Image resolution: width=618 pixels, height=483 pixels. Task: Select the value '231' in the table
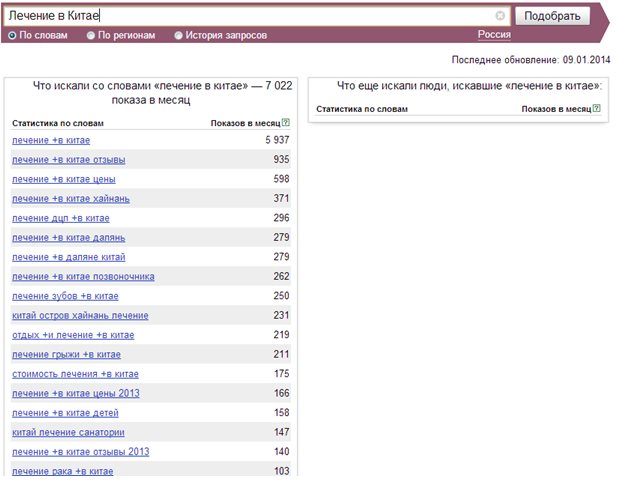pyautogui.click(x=281, y=315)
